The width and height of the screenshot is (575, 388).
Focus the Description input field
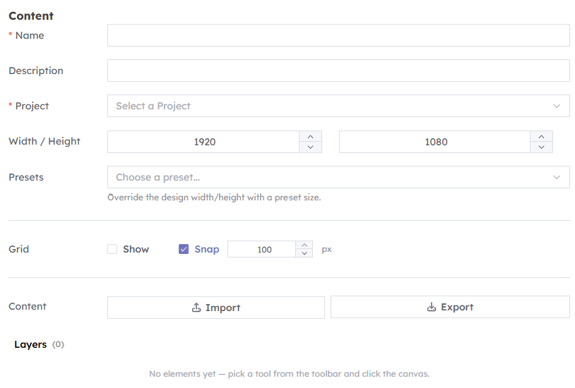338,70
